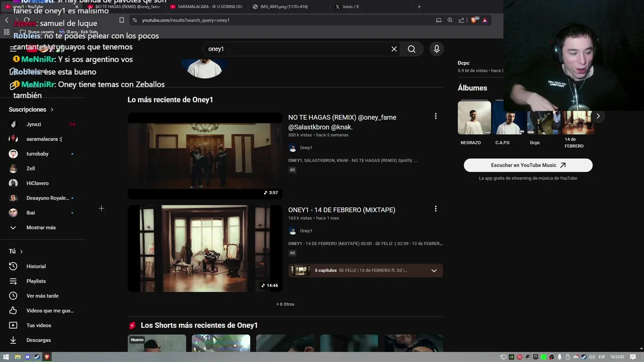Click the Brave shield icon in address bar
This screenshot has height=362, width=644.
pos(474,20)
